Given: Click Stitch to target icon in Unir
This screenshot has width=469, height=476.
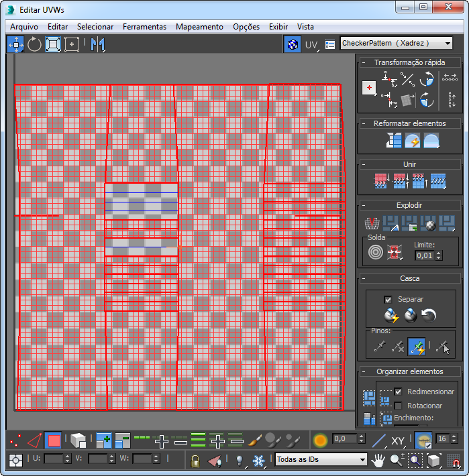Looking at the screenshot, I should tap(382, 181).
